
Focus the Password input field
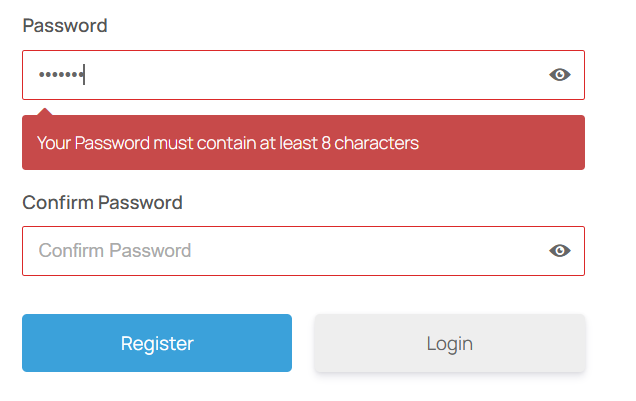coord(300,75)
